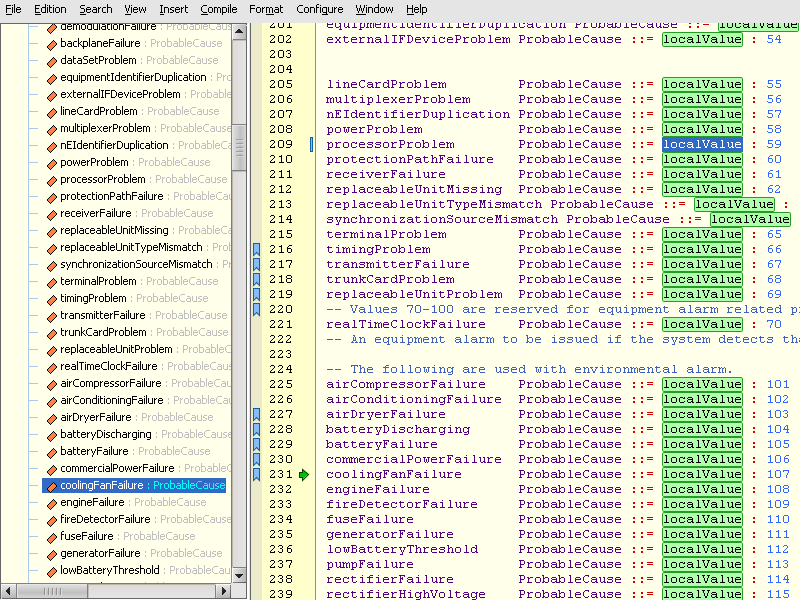Open the Compile menu
The image size is (800, 600).
click(x=218, y=9)
